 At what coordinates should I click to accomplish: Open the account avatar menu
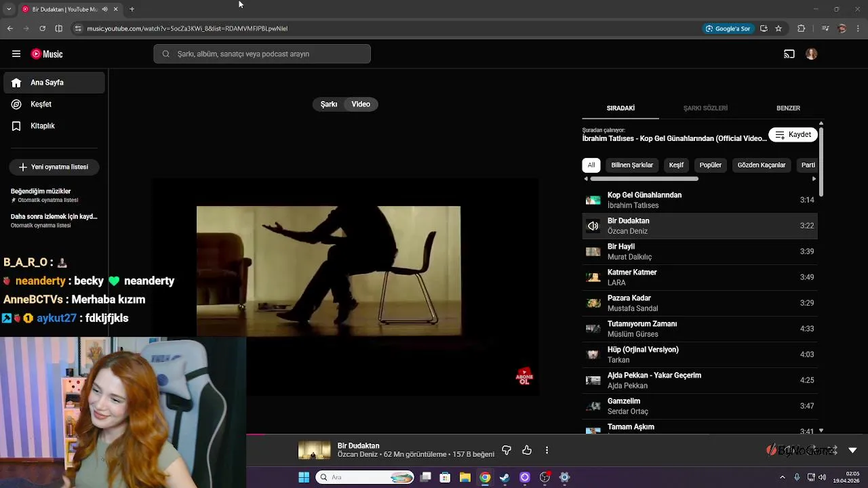pyautogui.click(x=812, y=54)
